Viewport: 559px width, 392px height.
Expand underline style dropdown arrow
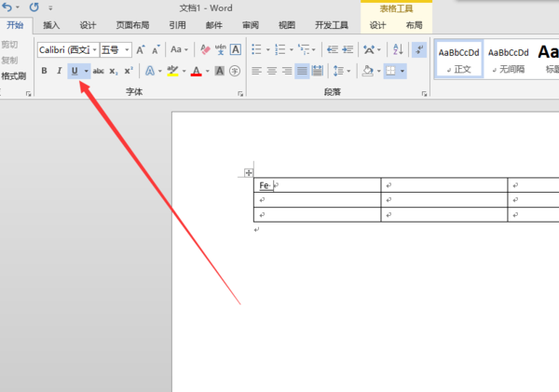pos(87,71)
